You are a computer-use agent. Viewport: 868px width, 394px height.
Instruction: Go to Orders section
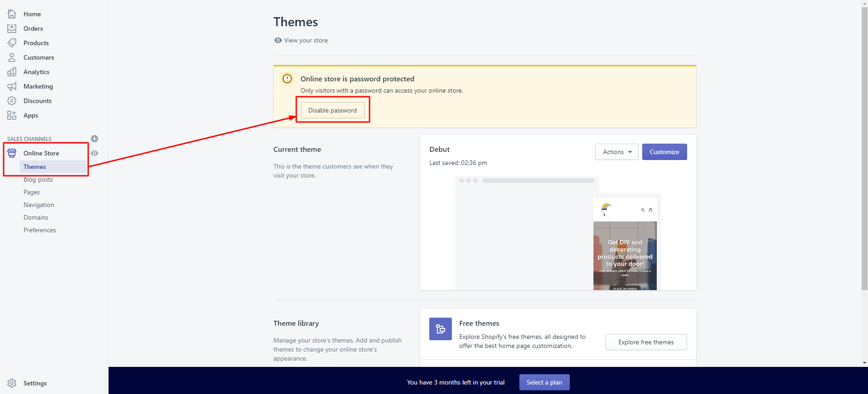pyautogui.click(x=33, y=28)
